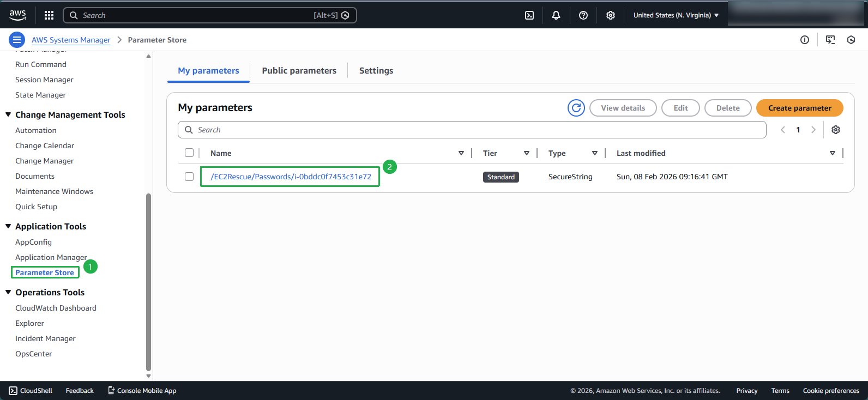Click the parameters Search field

pyautogui.click(x=472, y=130)
